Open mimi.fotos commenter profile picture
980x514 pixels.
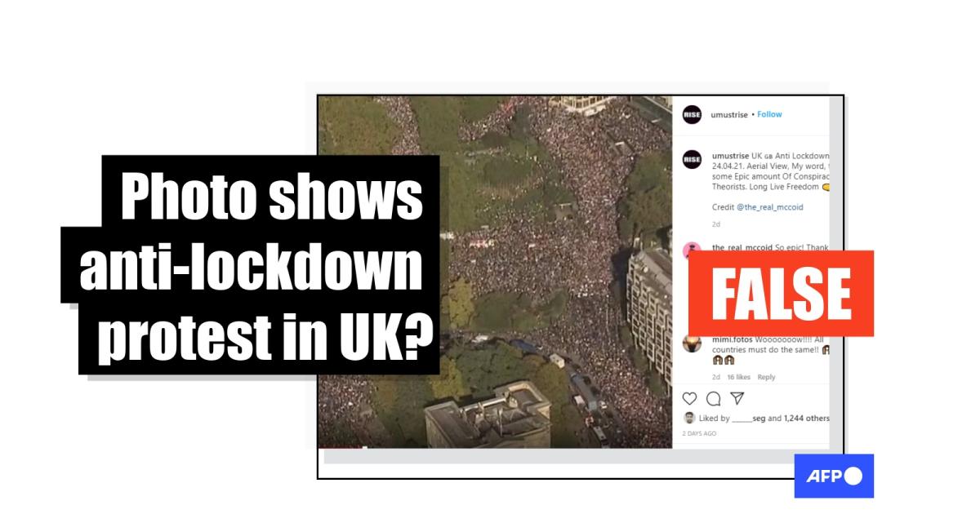[x=692, y=343]
